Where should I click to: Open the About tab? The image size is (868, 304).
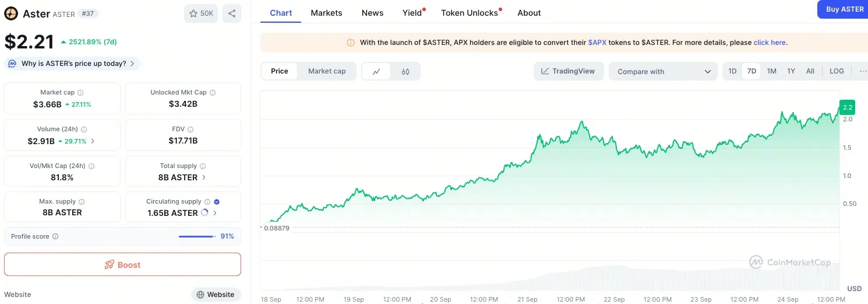click(x=529, y=13)
